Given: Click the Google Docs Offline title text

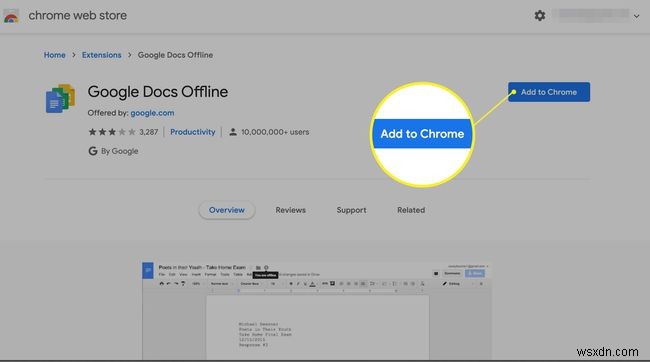Looking at the screenshot, I should click(158, 92).
